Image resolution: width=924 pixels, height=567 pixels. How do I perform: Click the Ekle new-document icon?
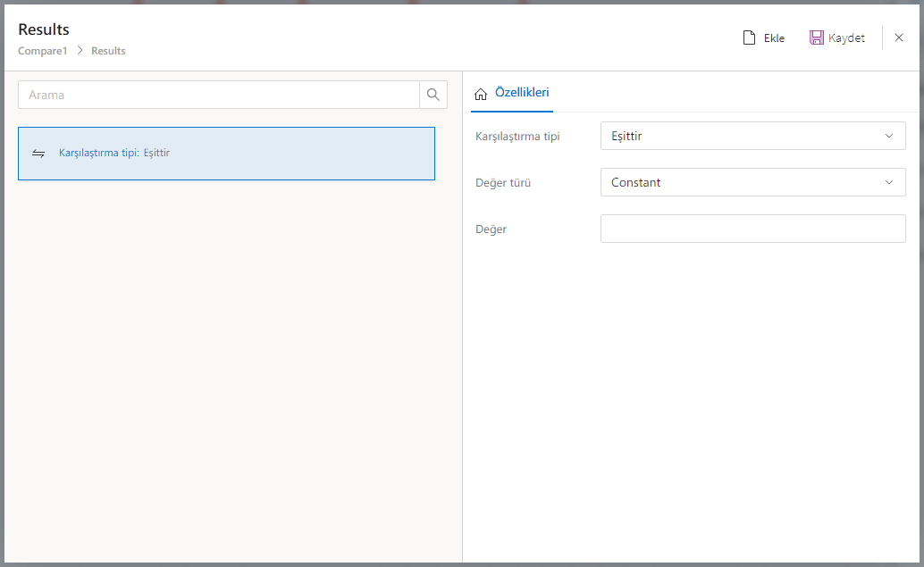click(x=750, y=38)
